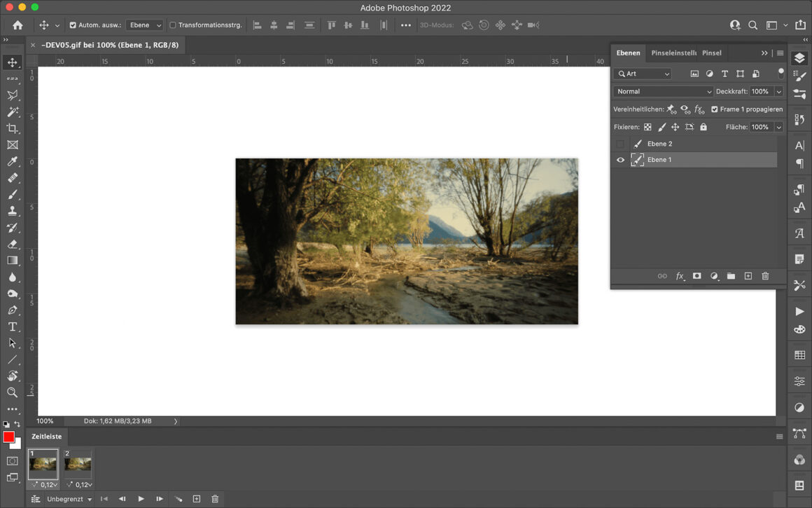Select frame 2 thumbnail in timeline
Viewport: 812px width, 508px height.
coord(78,464)
